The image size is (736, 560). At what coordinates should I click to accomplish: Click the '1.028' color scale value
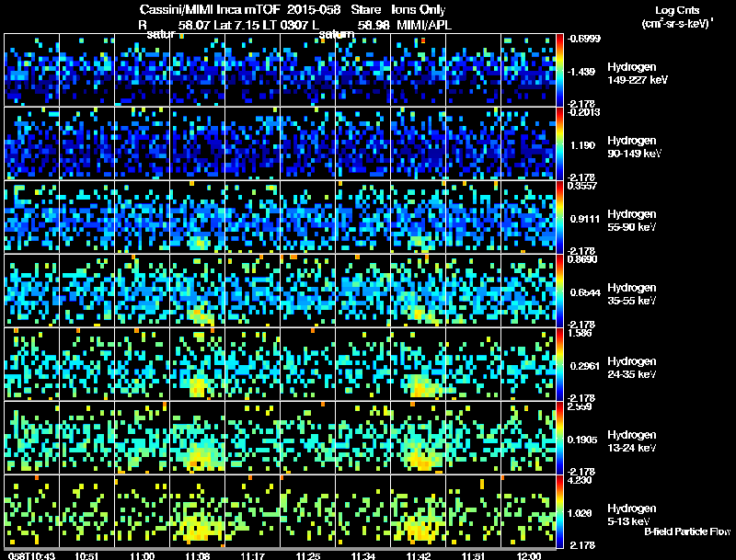click(581, 514)
